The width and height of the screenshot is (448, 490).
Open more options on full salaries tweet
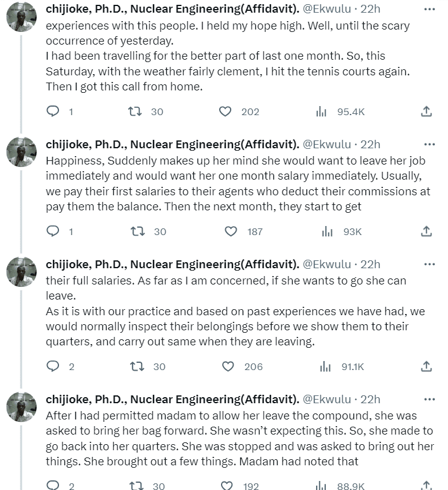[429, 265]
